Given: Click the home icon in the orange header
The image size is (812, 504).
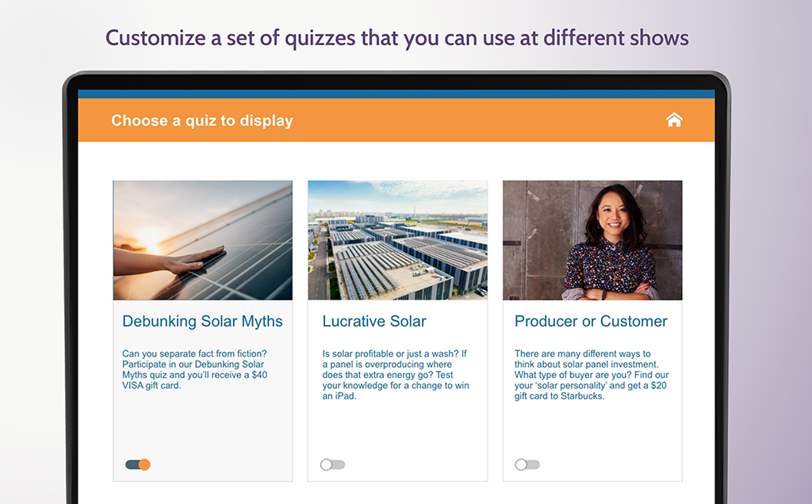Looking at the screenshot, I should pyautogui.click(x=674, y=120).
